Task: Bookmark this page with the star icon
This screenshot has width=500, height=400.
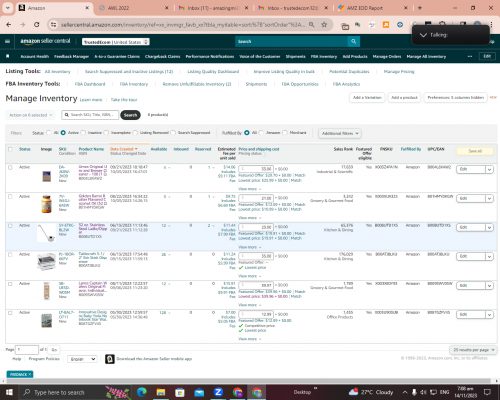Action: click(324, 24)
